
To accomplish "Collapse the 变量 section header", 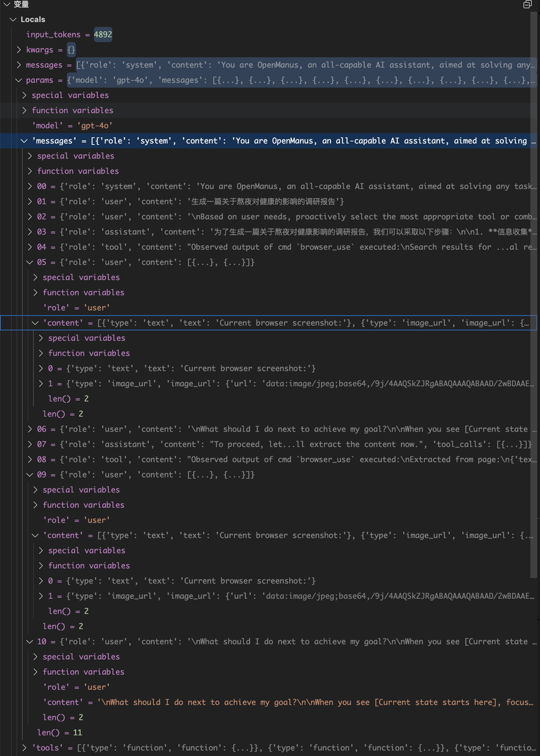I will (x=6, y=5).
